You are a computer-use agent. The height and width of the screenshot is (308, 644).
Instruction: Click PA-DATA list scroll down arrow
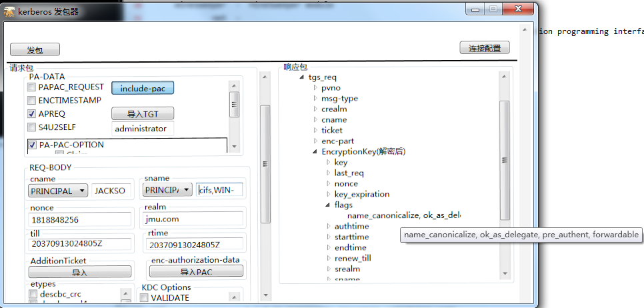tap(234, 146)
